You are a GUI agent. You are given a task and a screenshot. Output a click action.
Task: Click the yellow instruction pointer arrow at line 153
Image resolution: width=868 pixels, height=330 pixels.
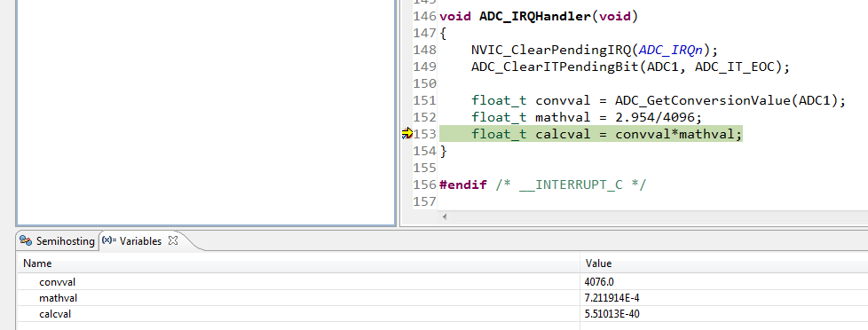[x=406, y=133]
